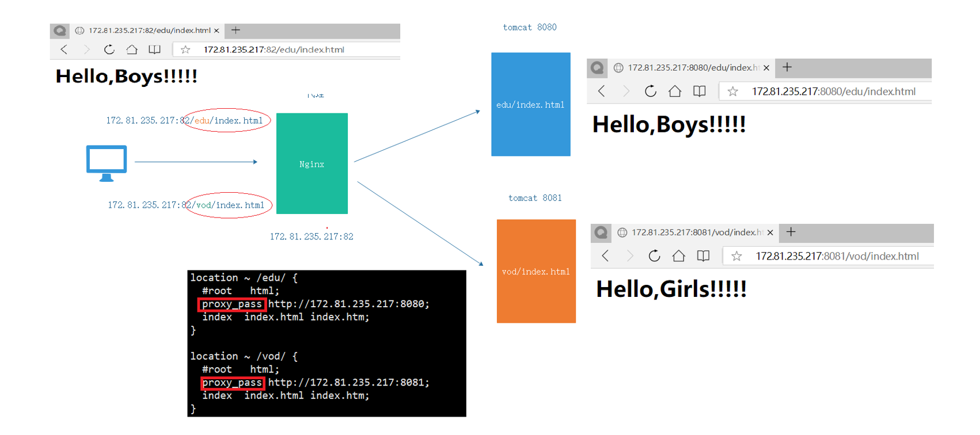The image size is (980, 435).
Task: Open a new tab in the port 8080 browser
Action: 787,67
